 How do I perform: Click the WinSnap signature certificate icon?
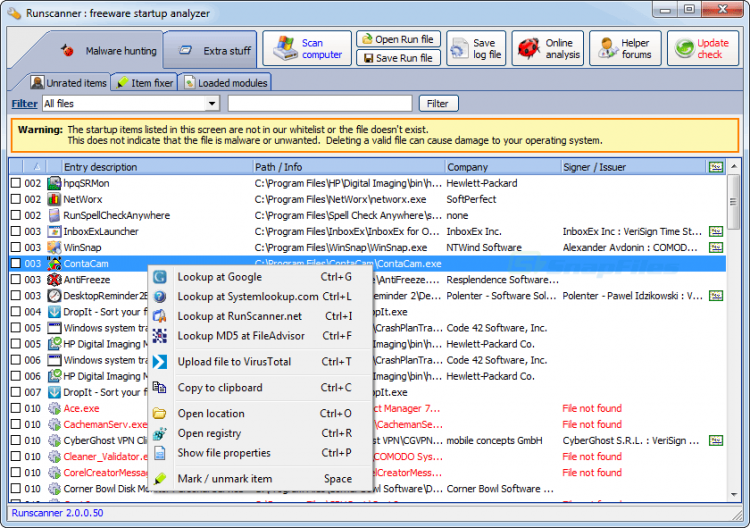(716, 247)
